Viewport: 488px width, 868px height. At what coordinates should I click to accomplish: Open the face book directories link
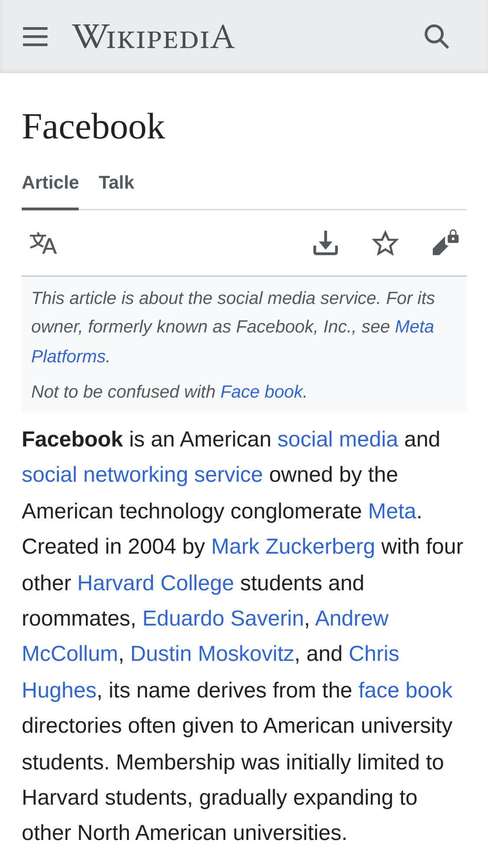(405, 690)
